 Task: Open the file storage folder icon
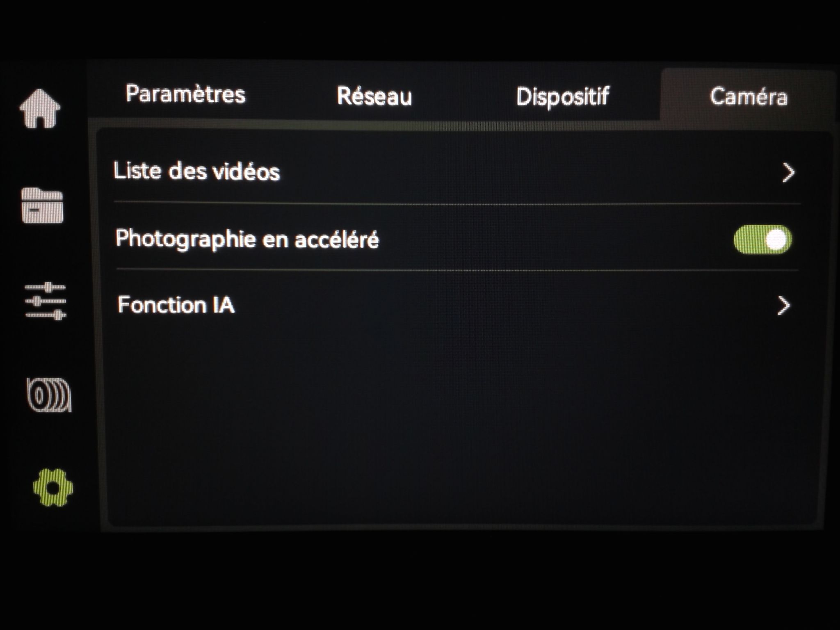click(x=42, y=205)
